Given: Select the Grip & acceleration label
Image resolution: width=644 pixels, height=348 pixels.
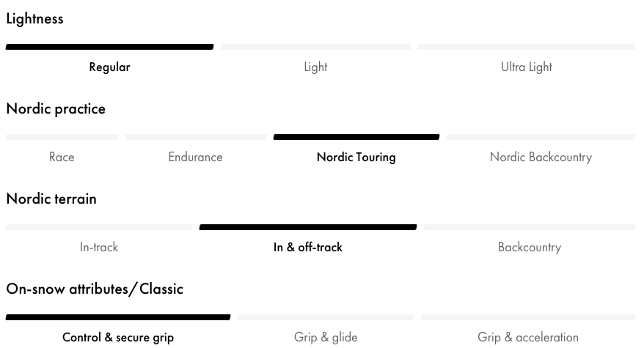Looking at the screenshot, I should tap(528, 338).
